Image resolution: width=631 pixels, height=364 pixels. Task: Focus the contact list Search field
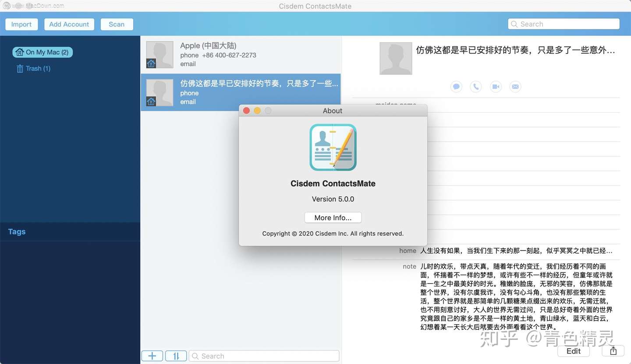tap(264, 356)
